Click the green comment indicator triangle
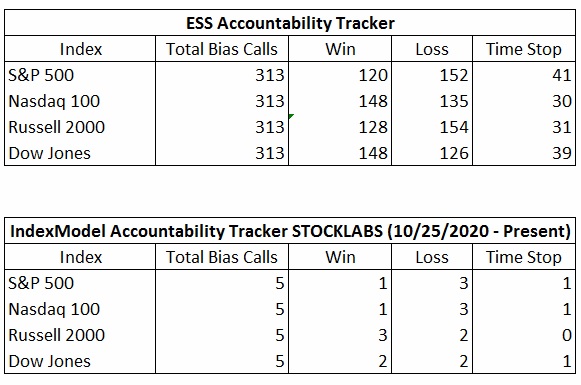Screen dimensions: 581x385 291,116
